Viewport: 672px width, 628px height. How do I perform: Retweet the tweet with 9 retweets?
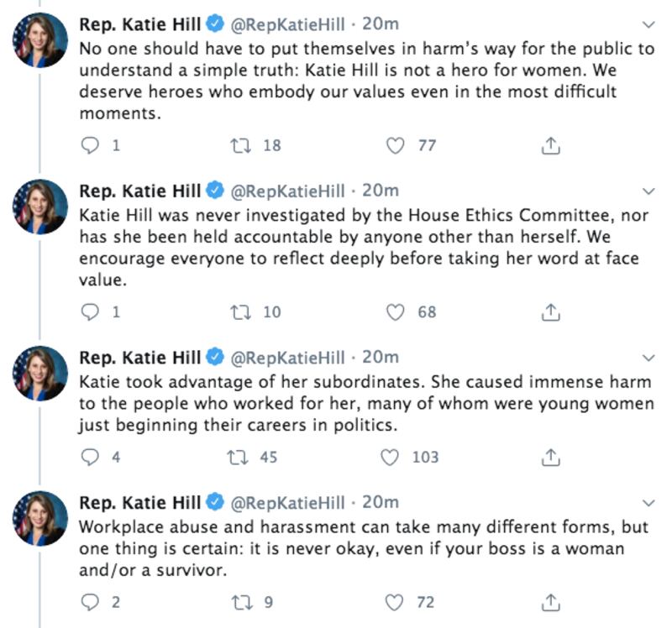click(240, 602)
